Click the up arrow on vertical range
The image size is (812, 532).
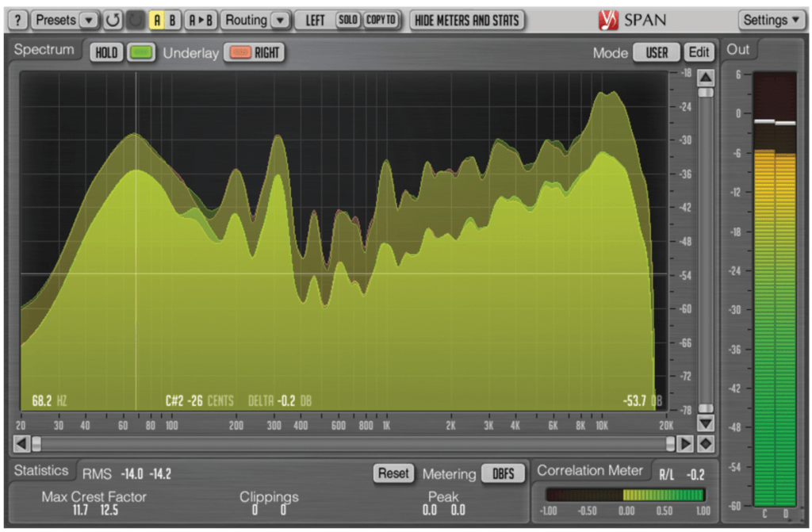pyautogui.click(x=706, y=78)
